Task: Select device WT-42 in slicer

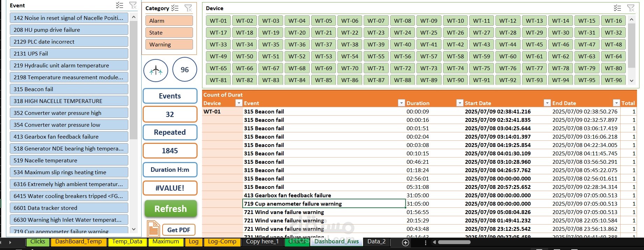Action: (x=455, y=44)
